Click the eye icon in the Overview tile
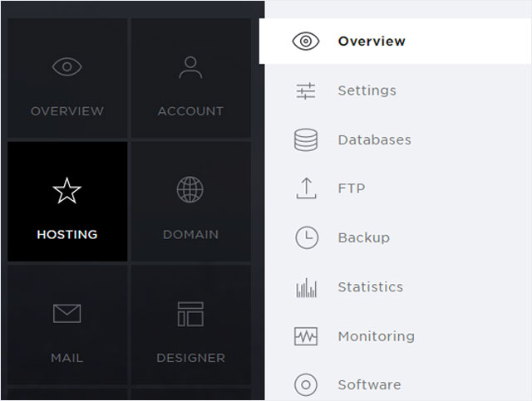This screenshot has width=532, height=401. pos(66,66)
